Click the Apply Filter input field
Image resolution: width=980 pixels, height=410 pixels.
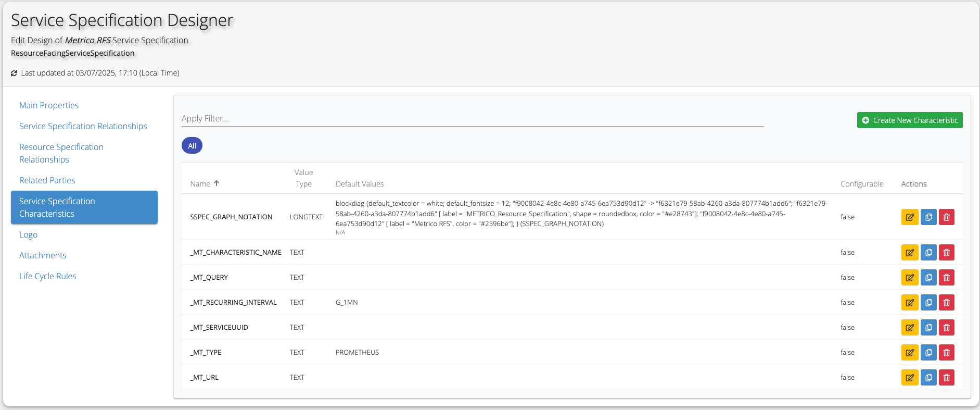(472, 119)
